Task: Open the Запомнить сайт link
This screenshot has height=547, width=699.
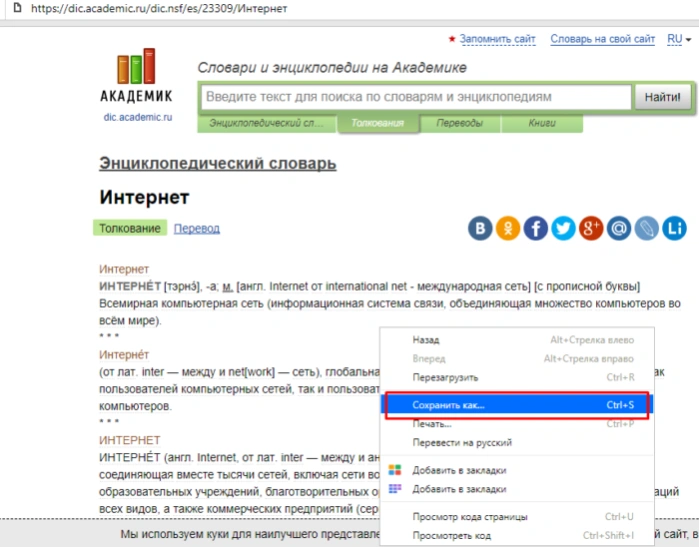Action: [498, 39]
